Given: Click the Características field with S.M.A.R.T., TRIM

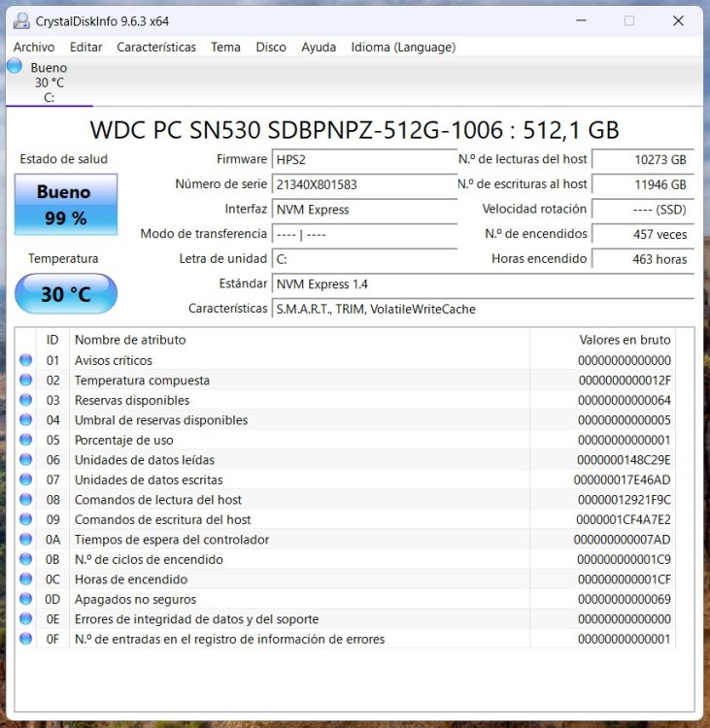Looking at the screenshot, I should [x=484, y=309].
